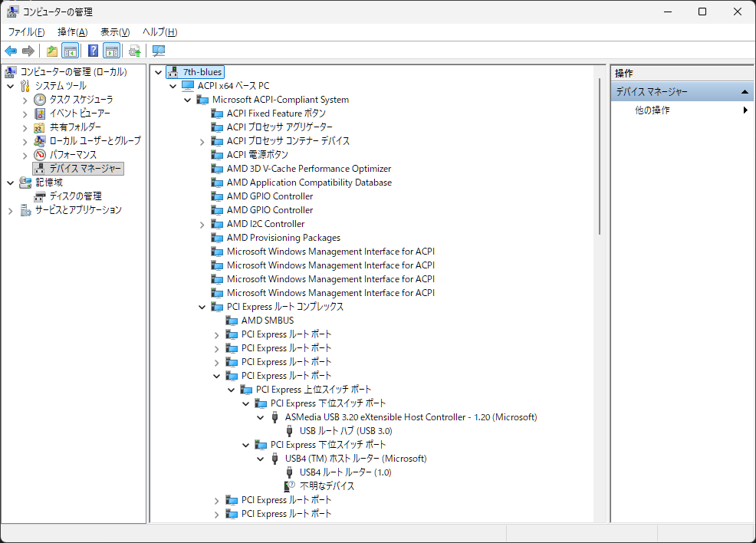
Task: Click the 操作 pane header
Action: tap(682, 74)
